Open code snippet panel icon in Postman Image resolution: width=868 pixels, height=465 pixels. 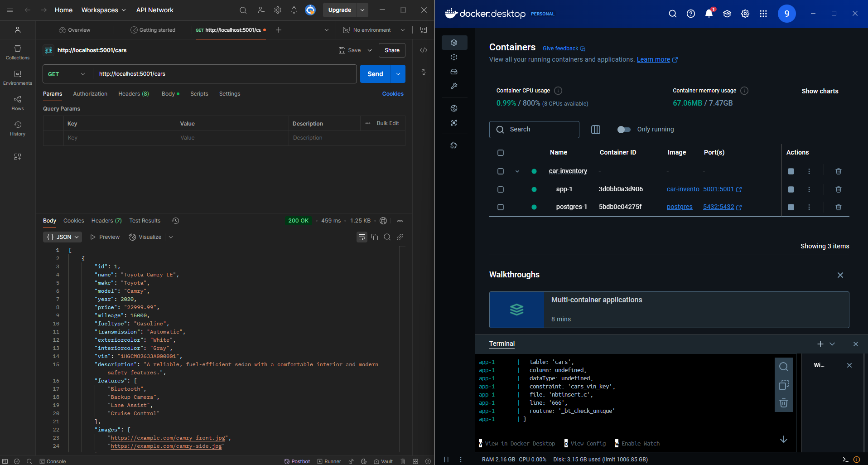pyautogui.click(x=424, y=50)
